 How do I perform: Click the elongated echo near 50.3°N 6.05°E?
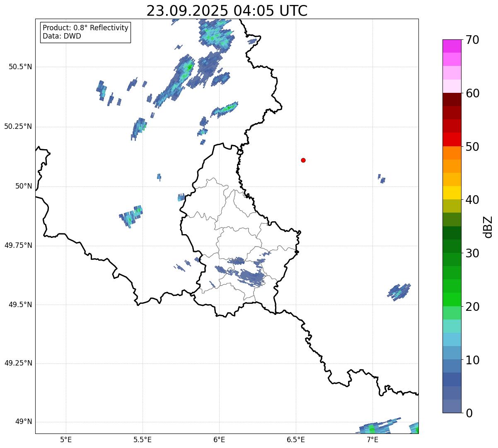pyautogui.click(x=225, y=109)
